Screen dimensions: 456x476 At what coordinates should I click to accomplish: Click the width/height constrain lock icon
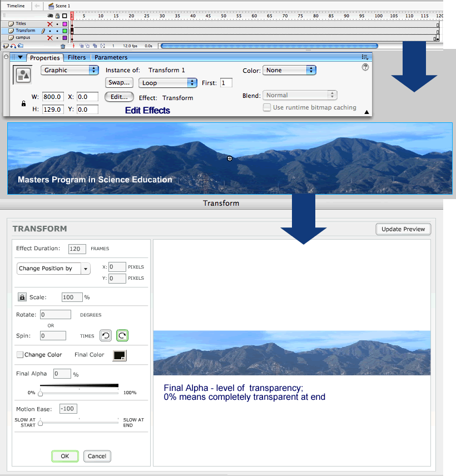[23, 103]
